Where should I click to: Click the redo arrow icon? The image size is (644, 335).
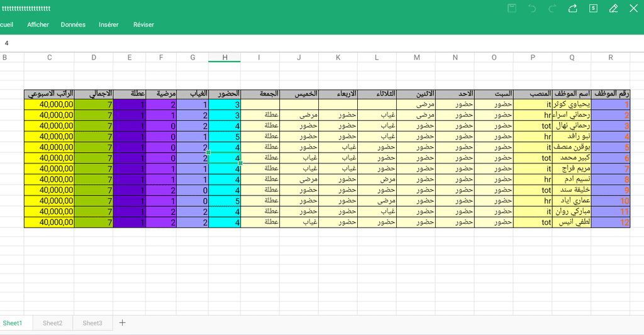552,8
